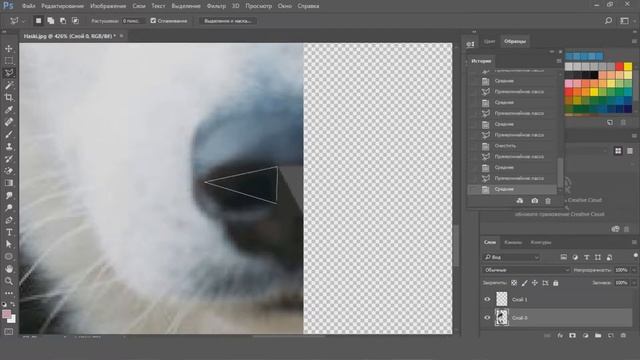640x360 pixels.
Task: Open Swatches panel options menu
Action: point(634,41)
